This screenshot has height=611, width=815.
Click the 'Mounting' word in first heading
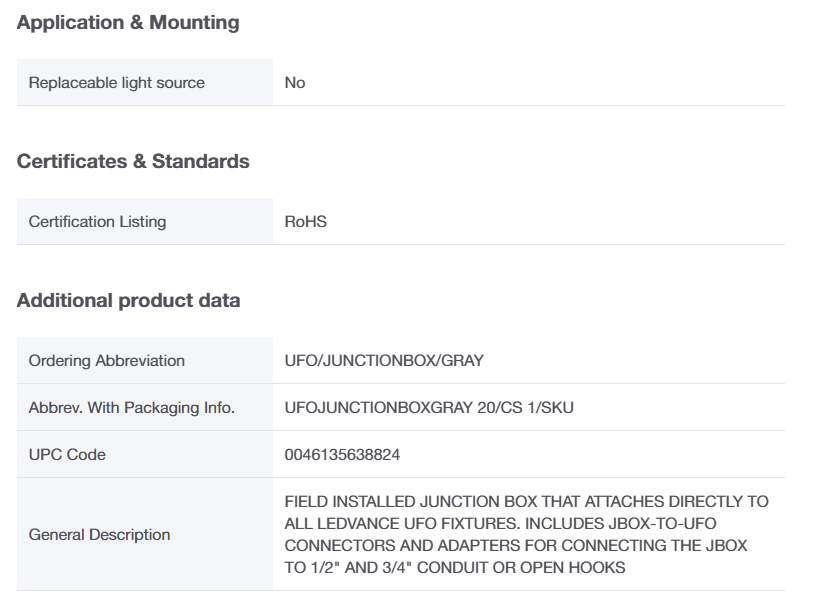coord(194,23)
